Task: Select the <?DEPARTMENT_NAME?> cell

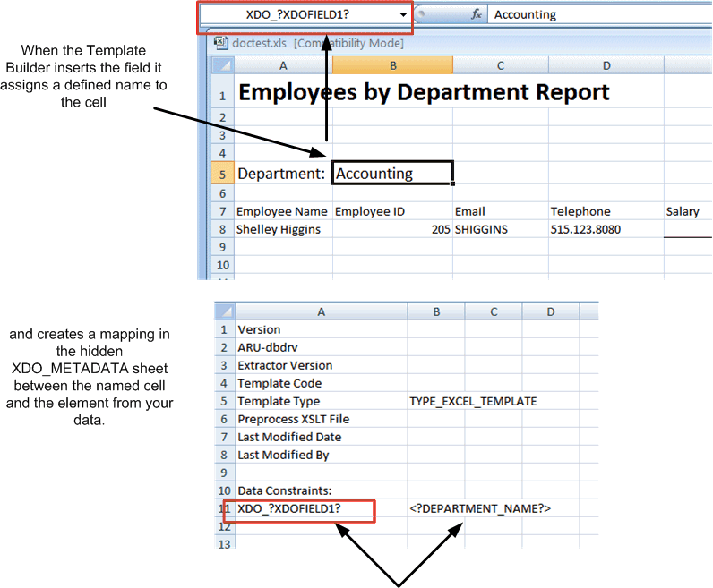Action: [480, 508]
